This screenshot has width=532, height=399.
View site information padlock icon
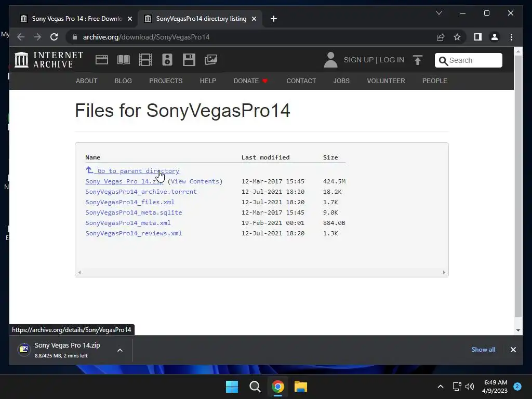[x=75, y=37]
